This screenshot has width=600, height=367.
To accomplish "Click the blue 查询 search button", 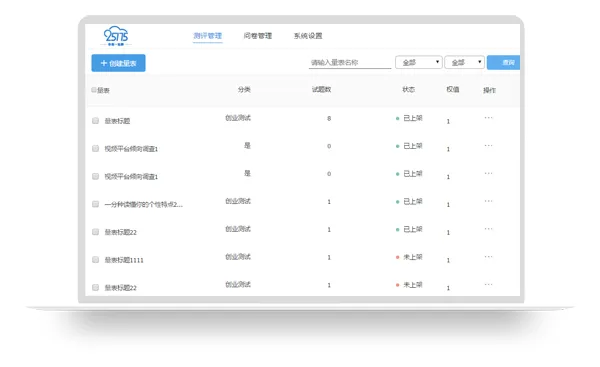I will (x=503, y=62).
